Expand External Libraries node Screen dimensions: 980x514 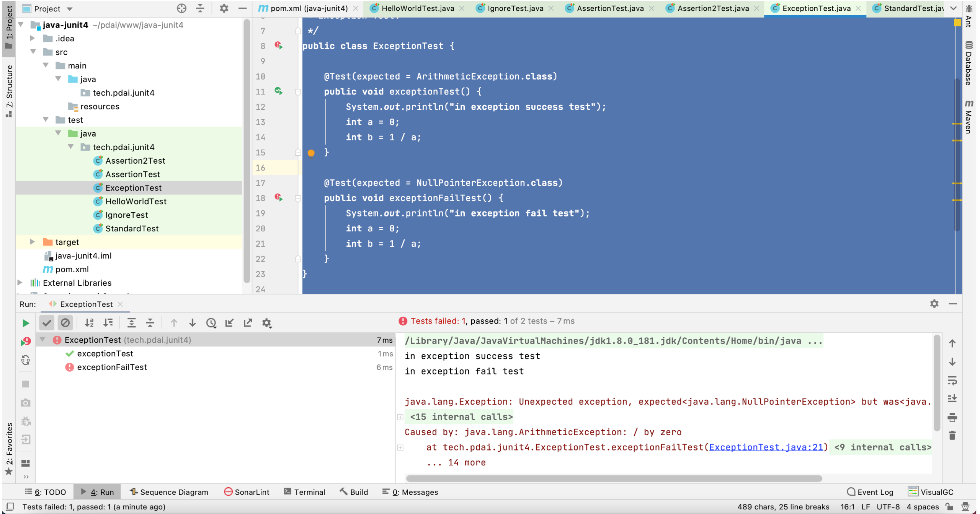point(20,283)
